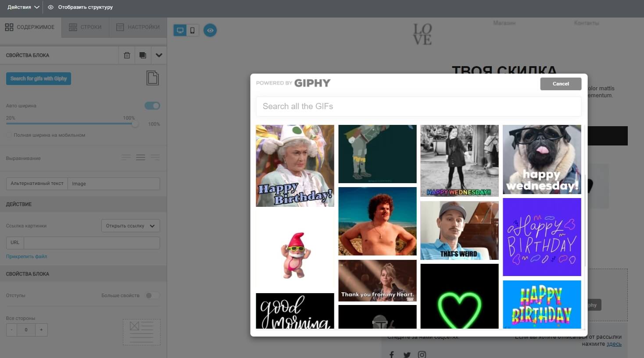Click the width slider handle

click(135, 124)
